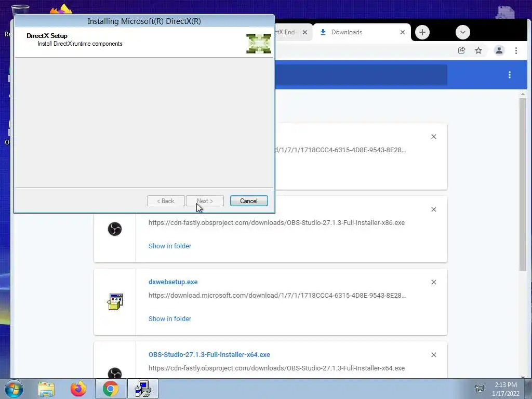The width and height of the screenshot is (532, 399).
Task: Open the clock showing 2:13 PM
Action: tap(506, 389)
